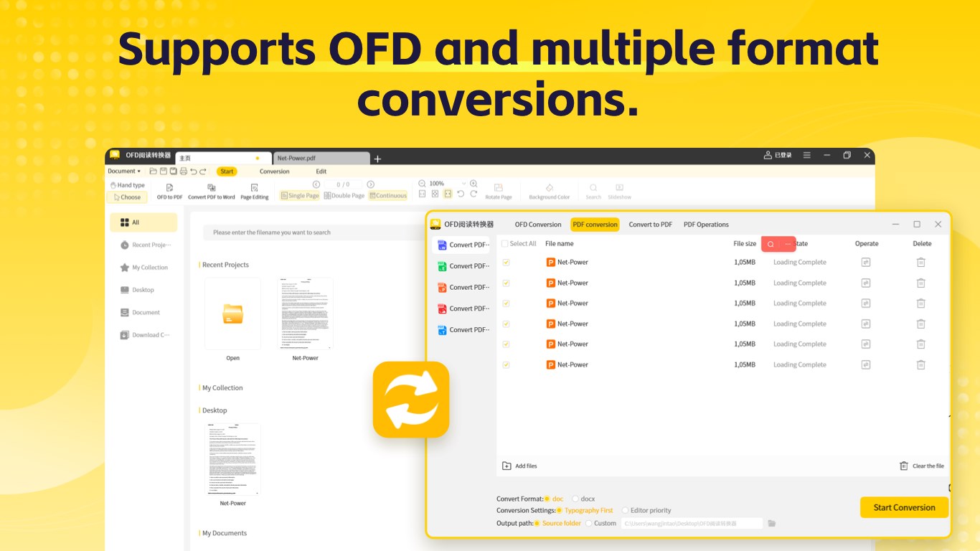The width and height of the screenshot is (980, 551).
Task: Go to the next page arrow
Action: [371, 184]
